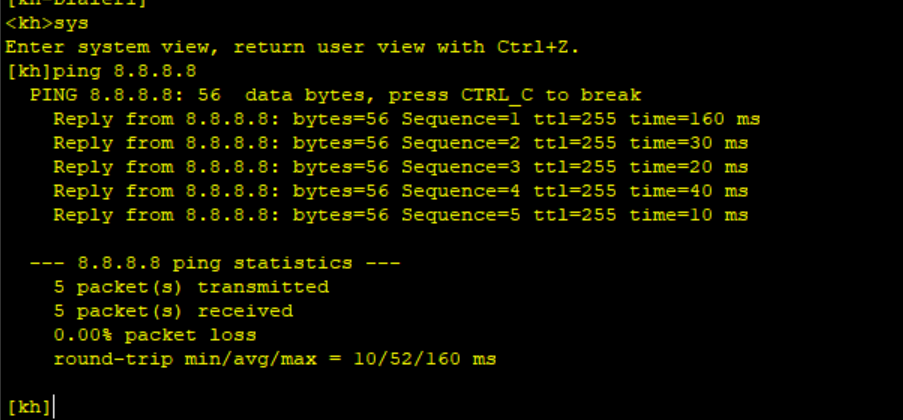Click the "5 packet(s) transmitted" line
The height and width of the screenshot is (420, 903).
tap(191, 287)
